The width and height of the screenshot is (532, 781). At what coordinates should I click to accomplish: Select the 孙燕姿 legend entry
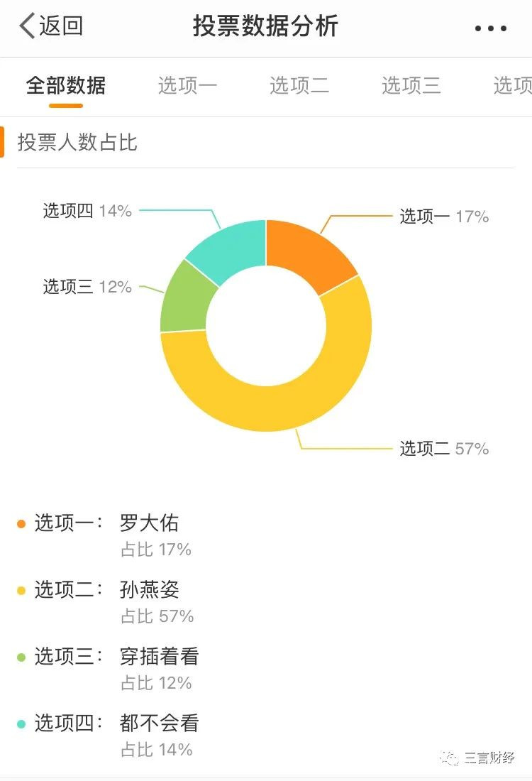coord(149,589)
